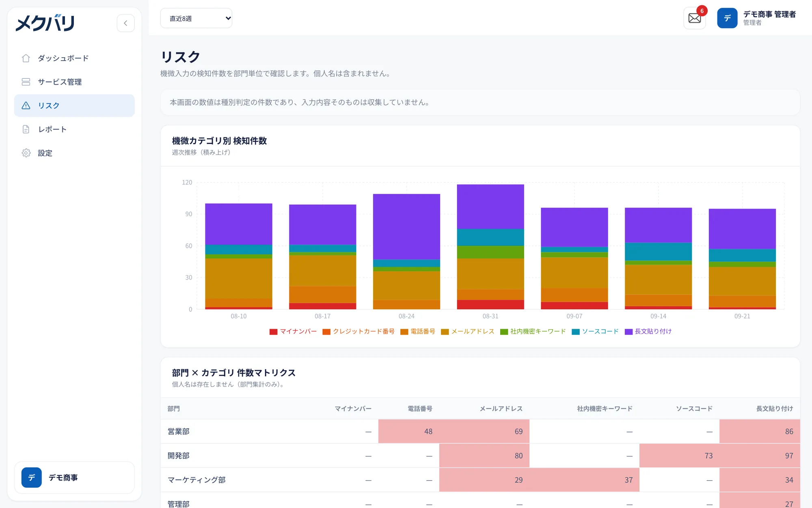Click the blue デ user avatar in header
This screenshot has width=812, height=508.
coord(727,18)
